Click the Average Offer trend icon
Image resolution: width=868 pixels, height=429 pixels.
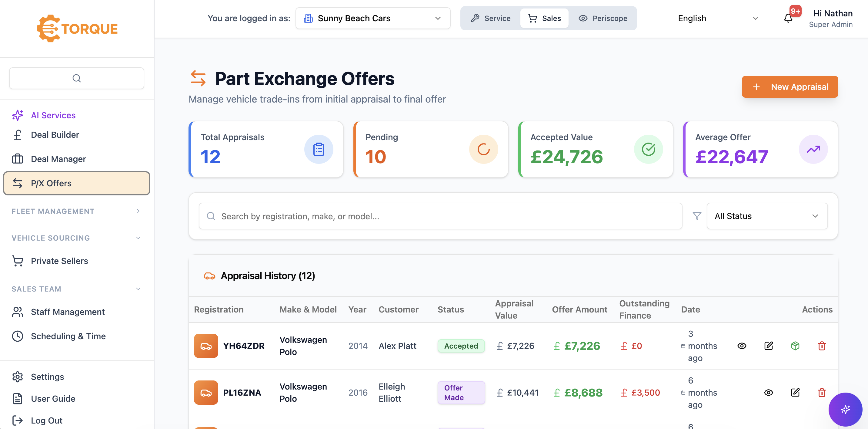(x=813, y=149)
